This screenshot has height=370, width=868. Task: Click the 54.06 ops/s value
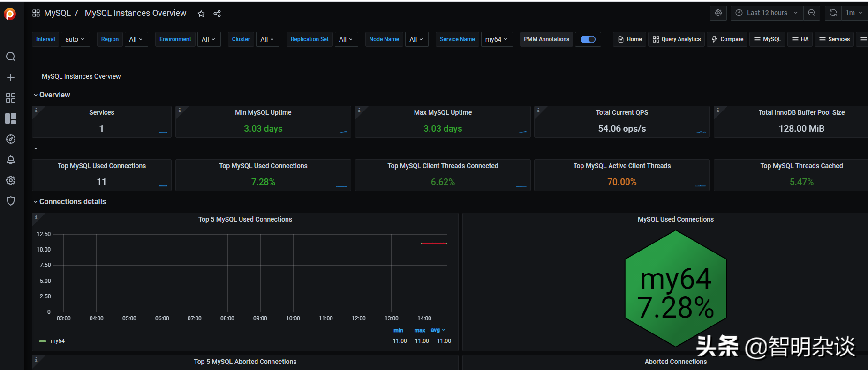click(x=622, y=128)
